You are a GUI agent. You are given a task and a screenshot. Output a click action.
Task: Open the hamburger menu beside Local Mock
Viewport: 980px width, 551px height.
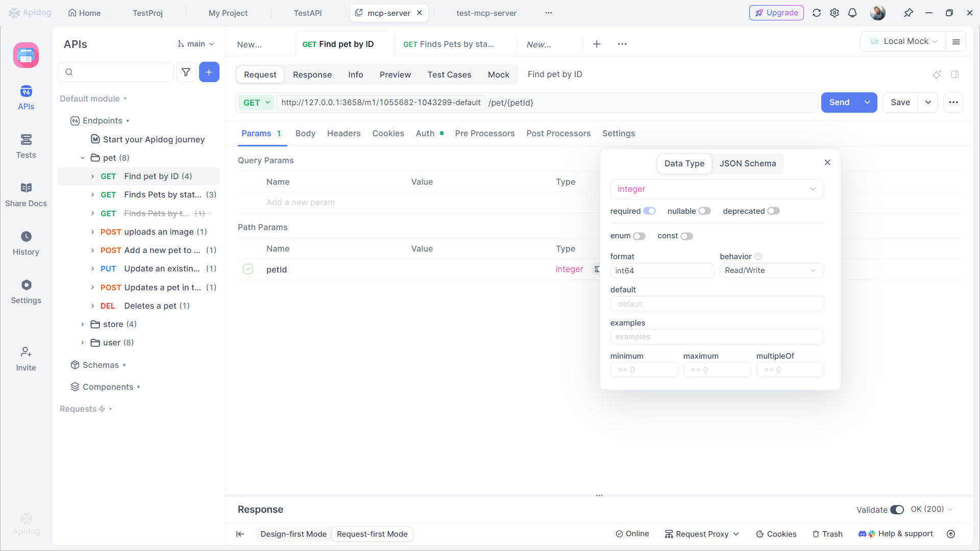tap(957, 41)
